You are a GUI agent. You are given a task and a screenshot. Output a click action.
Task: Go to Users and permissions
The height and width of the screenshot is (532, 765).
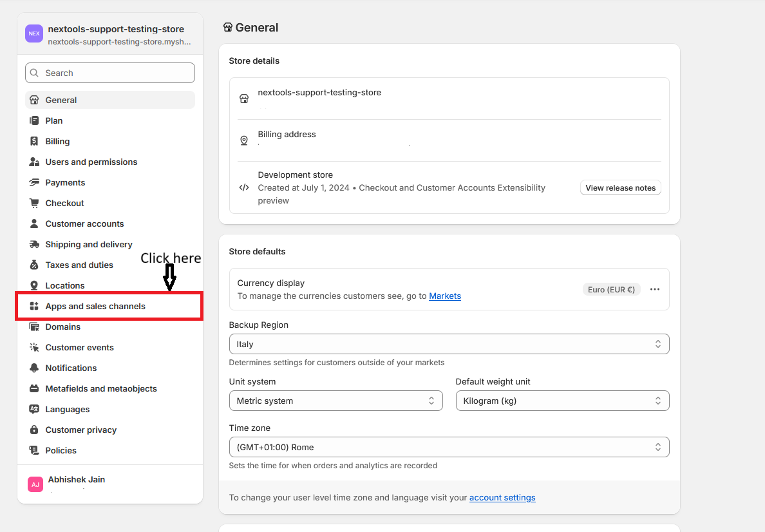91,162
